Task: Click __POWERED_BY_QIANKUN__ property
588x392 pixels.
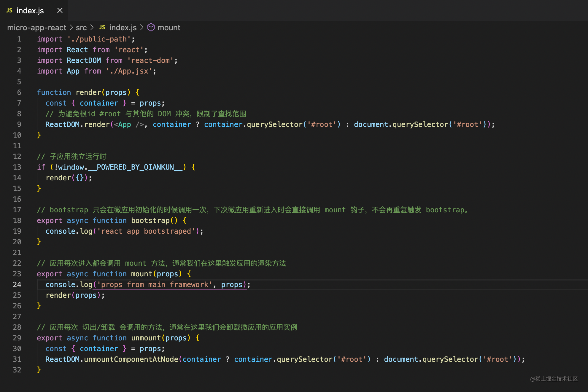Action: point(135,167)
